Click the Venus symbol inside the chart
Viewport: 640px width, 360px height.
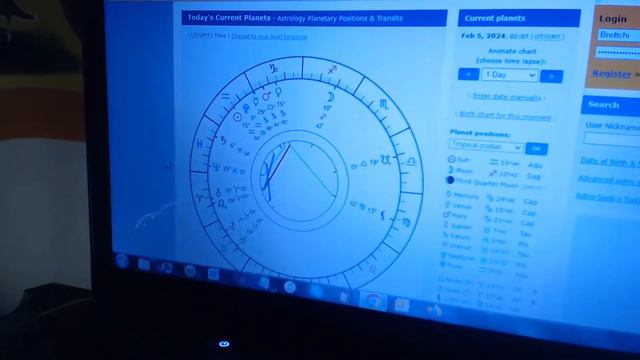click(278, 92)
